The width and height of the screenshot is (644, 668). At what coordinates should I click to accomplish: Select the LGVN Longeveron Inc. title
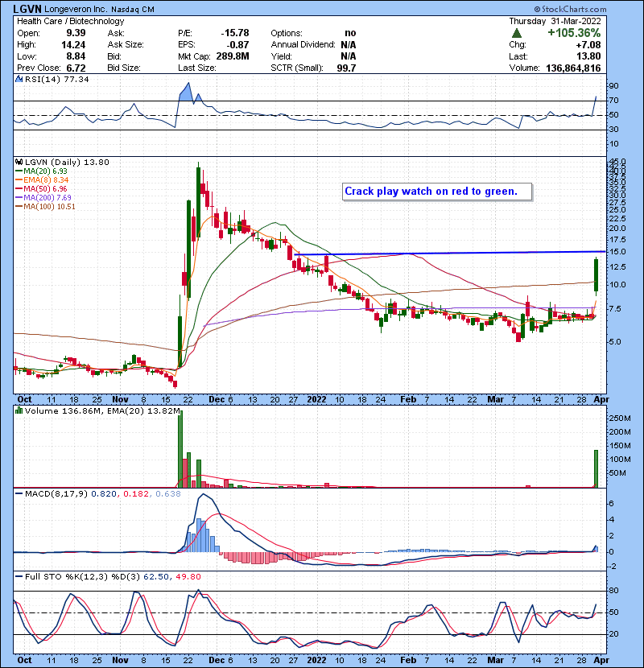(x=84, y=9)
